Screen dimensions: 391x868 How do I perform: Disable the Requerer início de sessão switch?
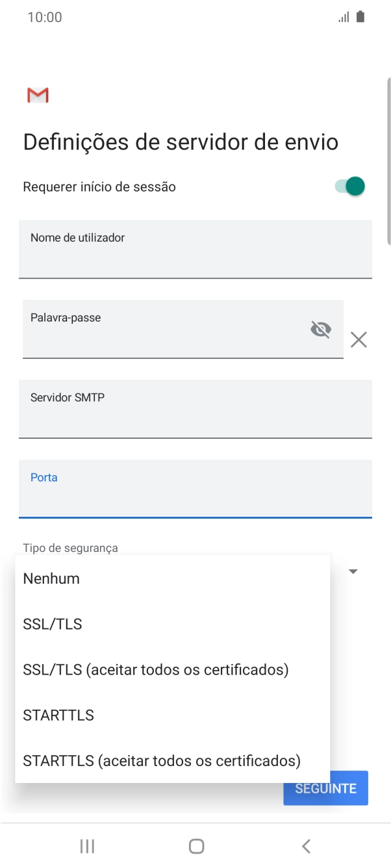[x=351, y=187]
